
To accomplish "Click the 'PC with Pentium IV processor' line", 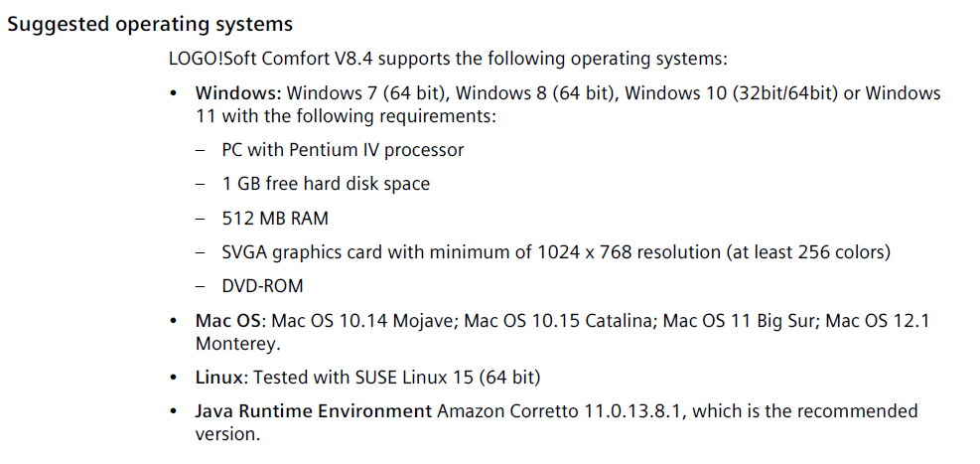I will point(343,151).
